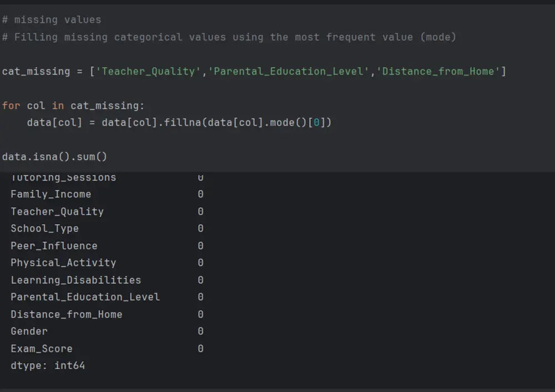Click the Teacher_Quality output row label
Screen dimensions: 555x392
click(57, 212)
